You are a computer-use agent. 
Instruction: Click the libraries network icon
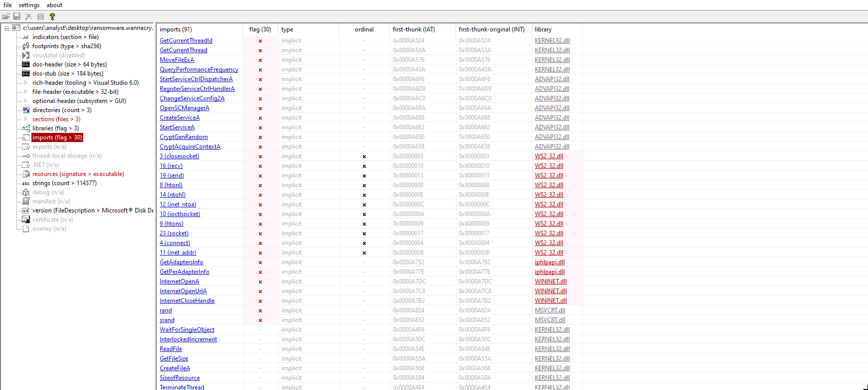click(26, 128)
